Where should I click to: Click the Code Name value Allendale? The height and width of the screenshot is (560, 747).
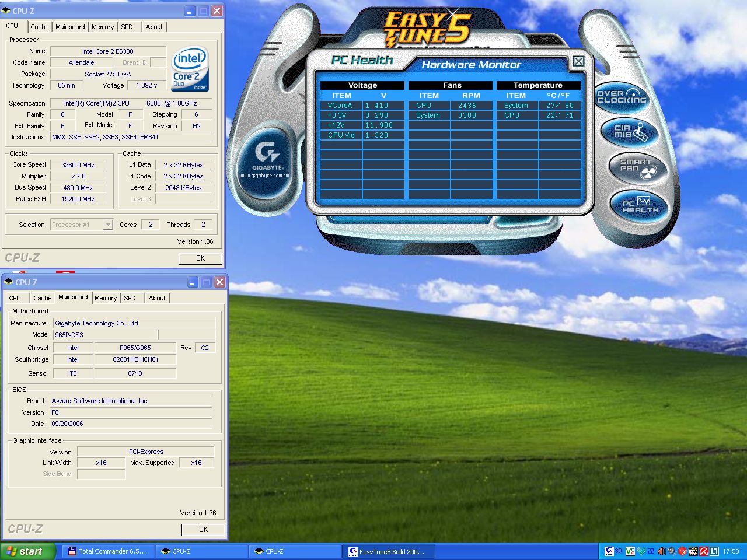click(81, 62)
